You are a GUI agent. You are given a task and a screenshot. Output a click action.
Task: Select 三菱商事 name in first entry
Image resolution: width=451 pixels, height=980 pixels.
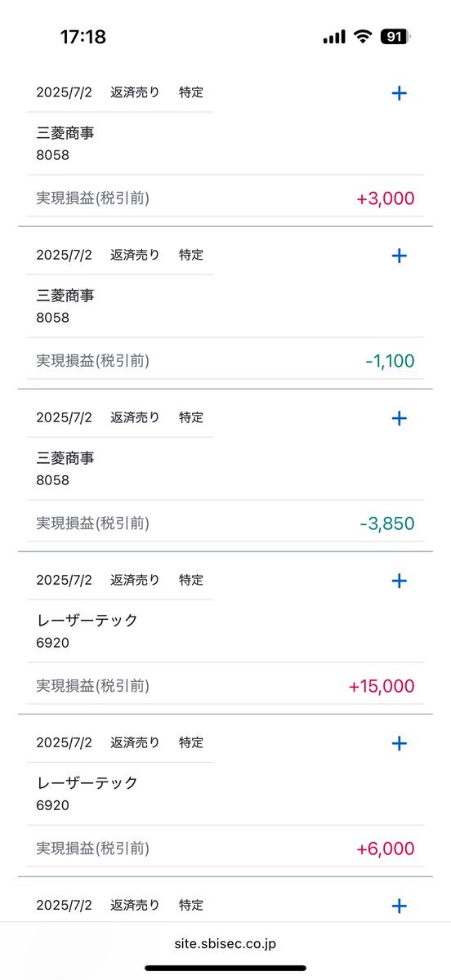(x=65, y=133)
